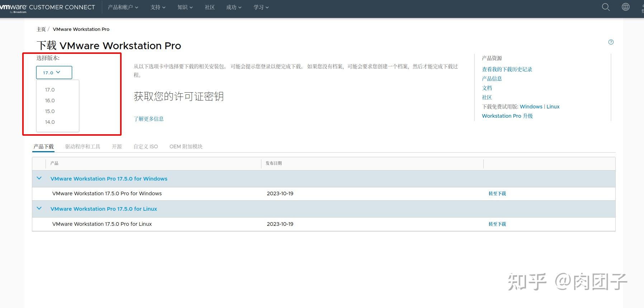
Task: Switch to the 产品下载 tab
Action: [43, 146]
